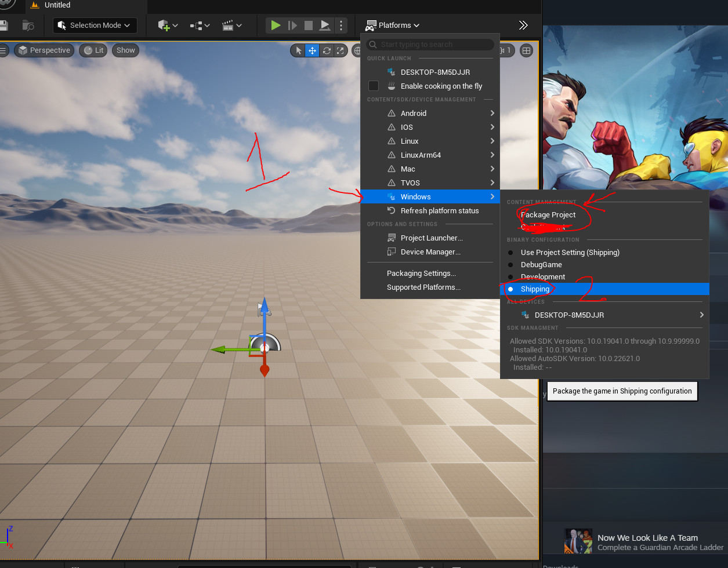Open Packaging Settings
This screenshot has width=728, height=568.
point(430,273)
